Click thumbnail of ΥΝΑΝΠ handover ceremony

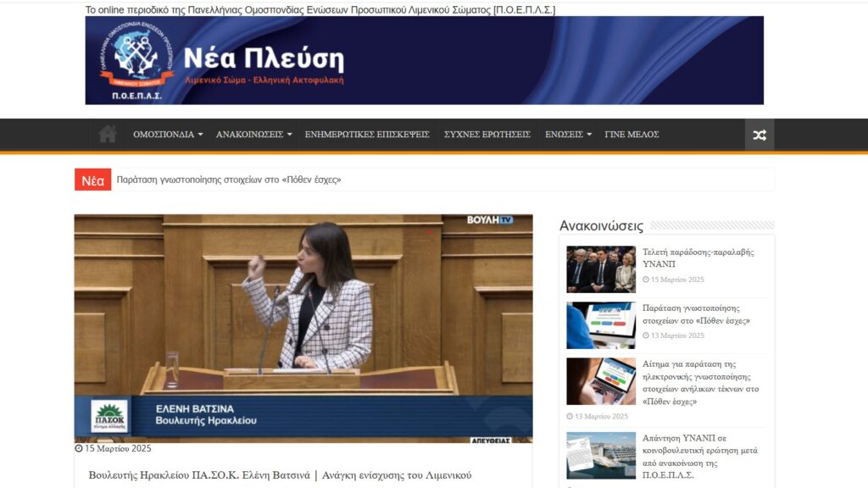(x=601, y=269)
